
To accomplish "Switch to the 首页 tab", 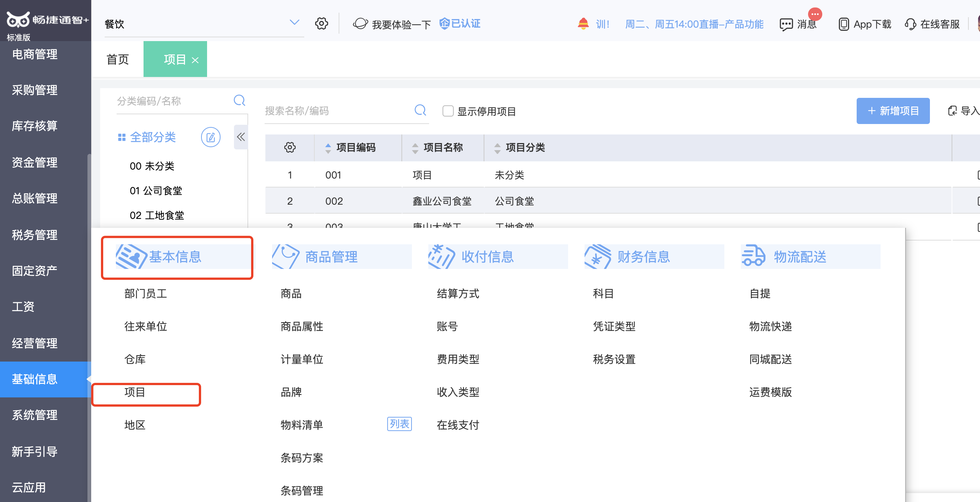I will pyautogui.click(x=118, y=59).
